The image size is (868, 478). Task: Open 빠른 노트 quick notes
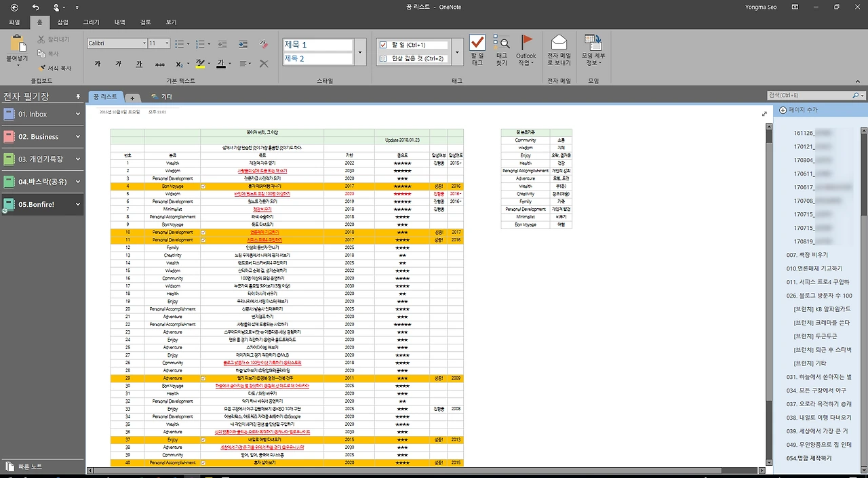click(x=24, y=466)
